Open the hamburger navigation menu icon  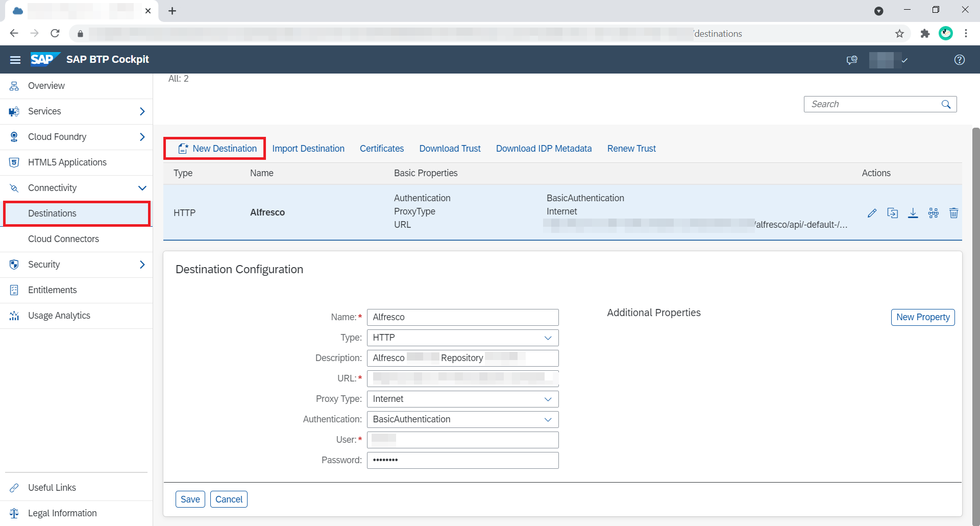pos(15,60)
